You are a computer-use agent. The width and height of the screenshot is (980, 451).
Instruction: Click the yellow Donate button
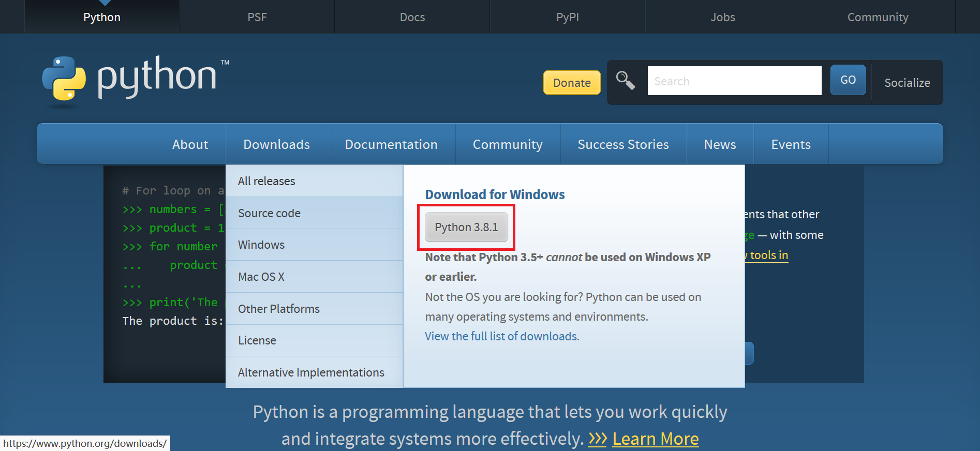(x=571, y=83)
